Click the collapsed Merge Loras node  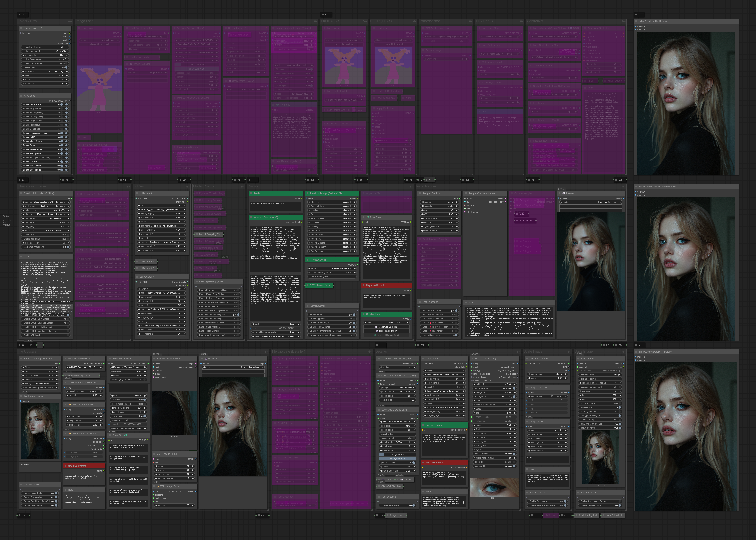pos(396,515)
